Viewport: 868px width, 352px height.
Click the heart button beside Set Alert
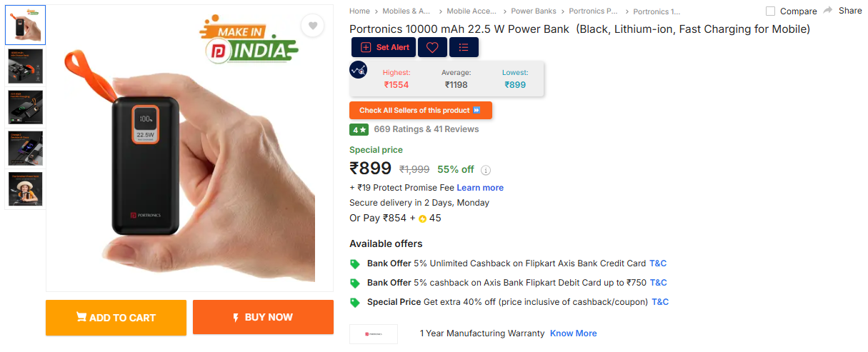(432, 47)
